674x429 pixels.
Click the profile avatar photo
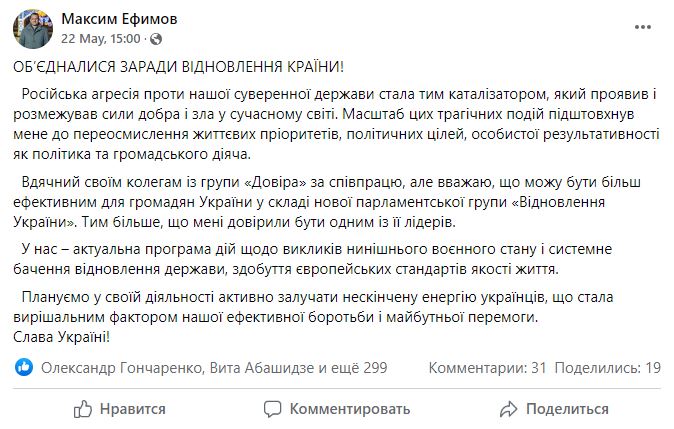[x=33, y=29]
